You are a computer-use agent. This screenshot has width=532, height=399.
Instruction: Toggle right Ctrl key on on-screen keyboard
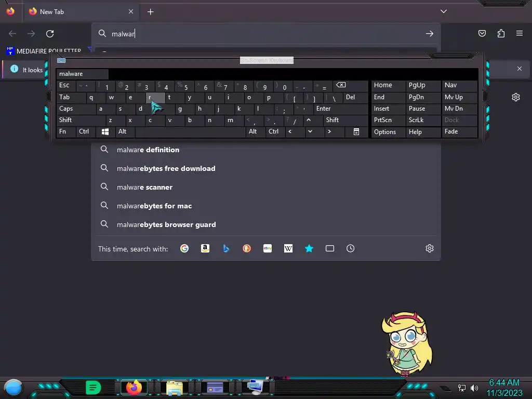click(275, 131)
